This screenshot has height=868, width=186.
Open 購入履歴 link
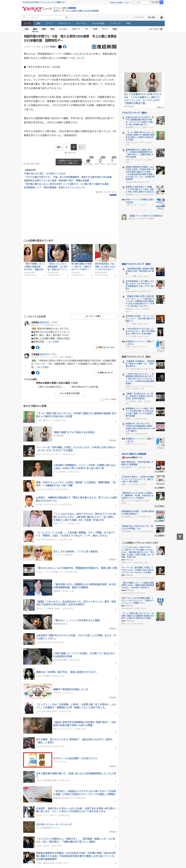[152, 18]
